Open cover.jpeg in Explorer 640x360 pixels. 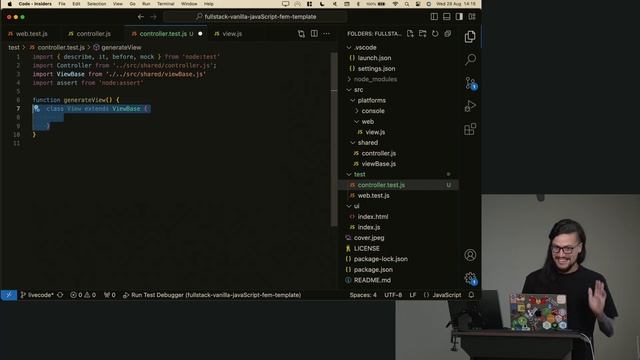tap(369, 238)
